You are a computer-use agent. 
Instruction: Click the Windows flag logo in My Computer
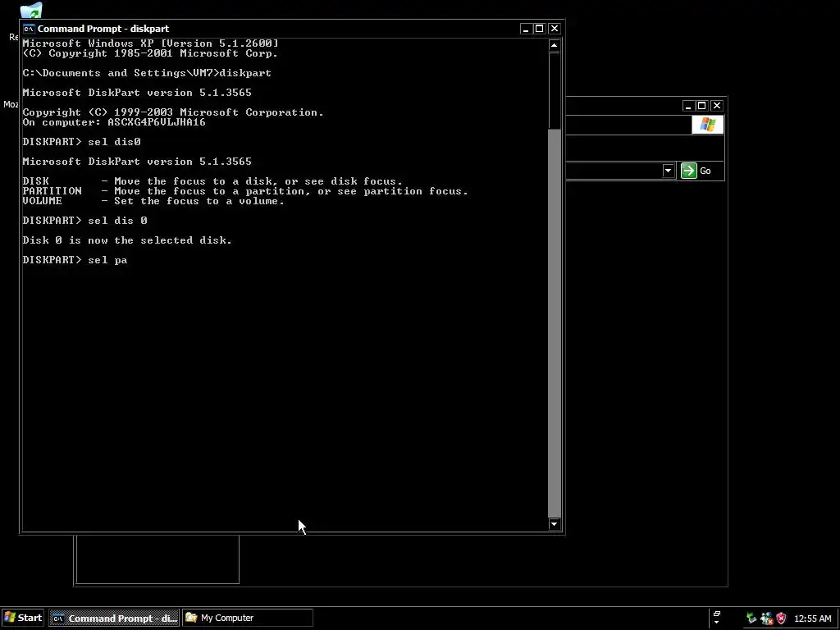(707, 125)
